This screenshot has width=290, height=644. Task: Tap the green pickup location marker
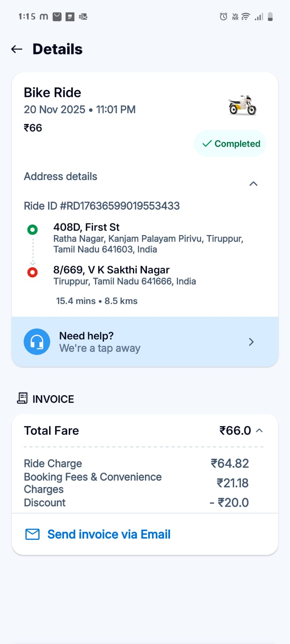click(33, 229)
